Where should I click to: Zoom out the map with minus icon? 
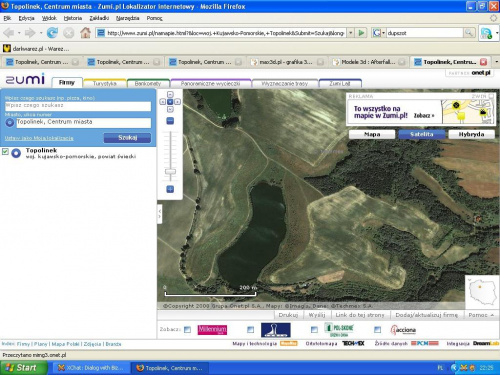[x=170, y=121]
